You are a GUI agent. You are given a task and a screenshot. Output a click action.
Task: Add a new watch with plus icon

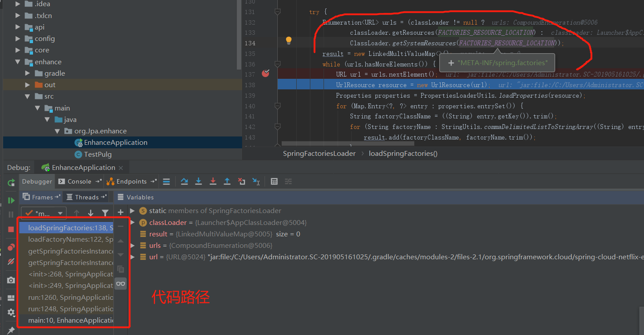(x=121, y=212)
